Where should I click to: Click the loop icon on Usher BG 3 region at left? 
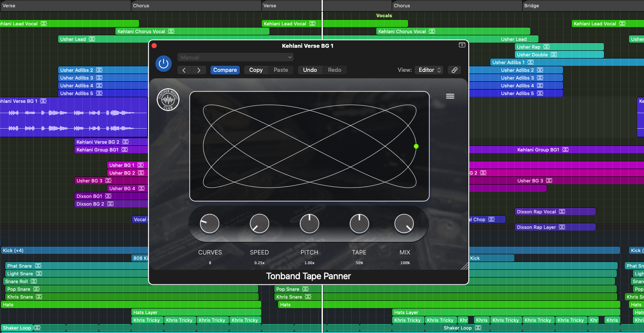pos(108,181)
